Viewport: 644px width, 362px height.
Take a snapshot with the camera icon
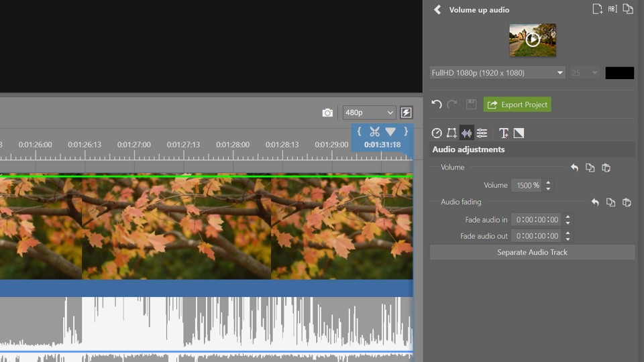tap(327, 113)
